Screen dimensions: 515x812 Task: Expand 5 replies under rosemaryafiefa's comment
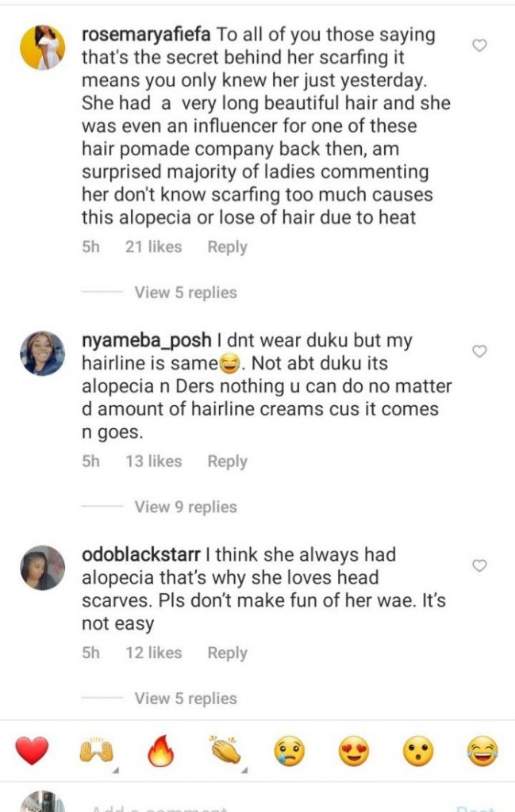185,293
